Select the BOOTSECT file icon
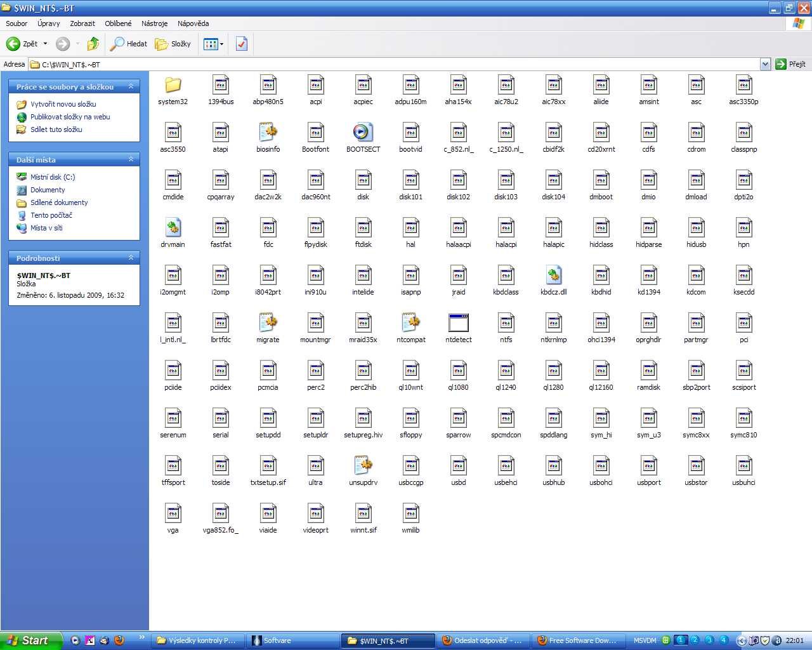Viewport: 812px width, 650px height. (x=363, y=133)
